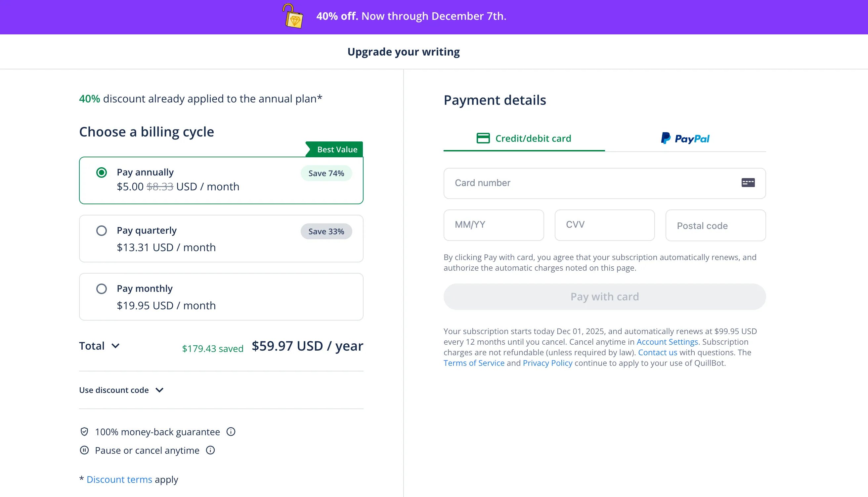
Task: Click the info icon beside Pause or cancel anytime
Action: 210,450
